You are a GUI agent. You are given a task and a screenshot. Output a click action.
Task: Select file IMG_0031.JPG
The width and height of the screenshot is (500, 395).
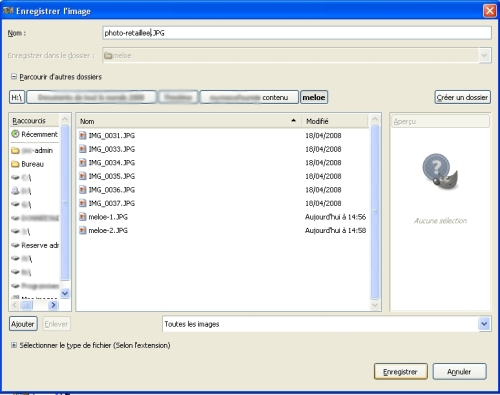coord(223,135)
